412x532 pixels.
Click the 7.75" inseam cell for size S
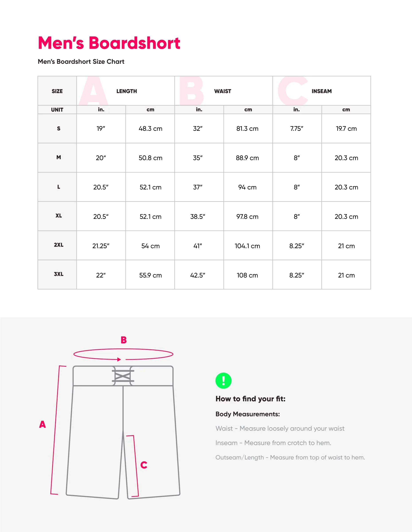297,129
